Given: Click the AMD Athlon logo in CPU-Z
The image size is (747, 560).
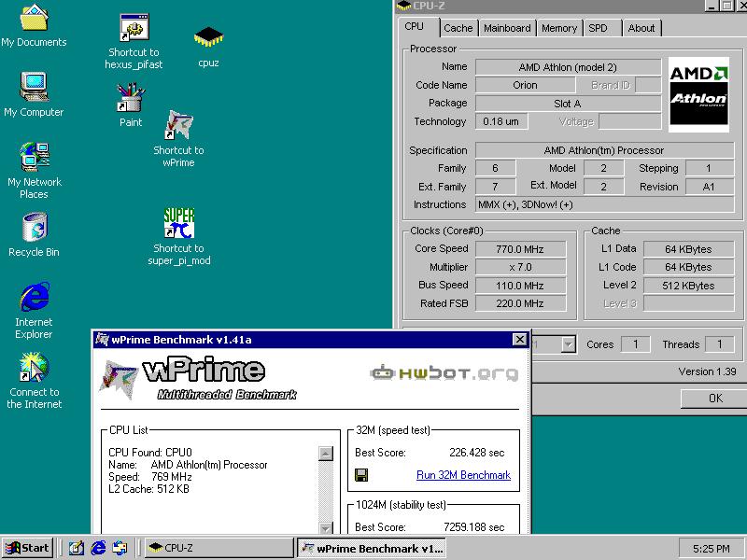Looking at the screenshot, I should point(698,95).
